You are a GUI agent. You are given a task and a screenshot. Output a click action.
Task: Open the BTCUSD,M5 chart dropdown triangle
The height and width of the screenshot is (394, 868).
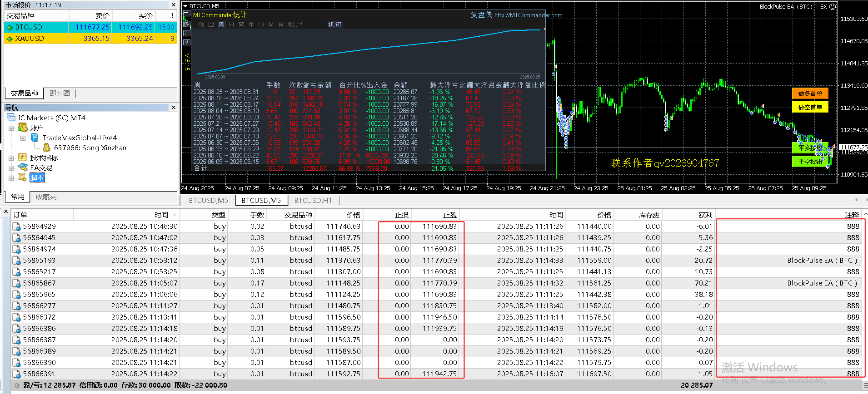(185, 6)
